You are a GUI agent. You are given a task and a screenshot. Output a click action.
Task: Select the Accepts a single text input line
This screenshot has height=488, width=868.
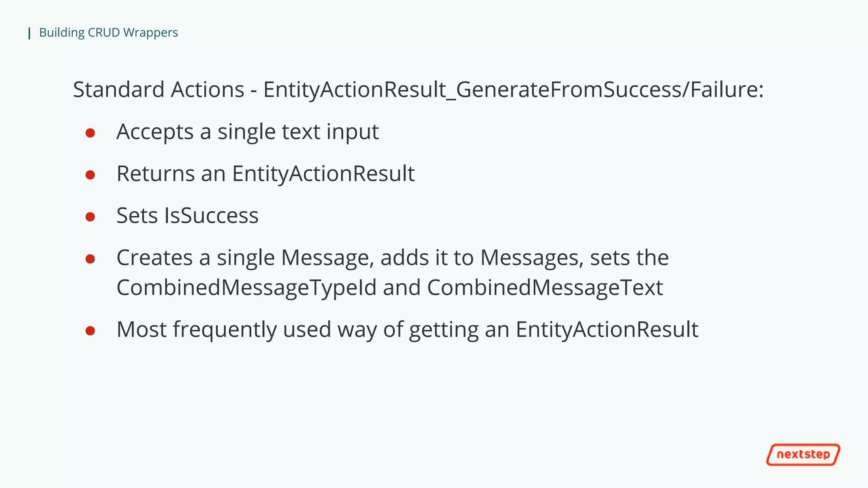248,132
